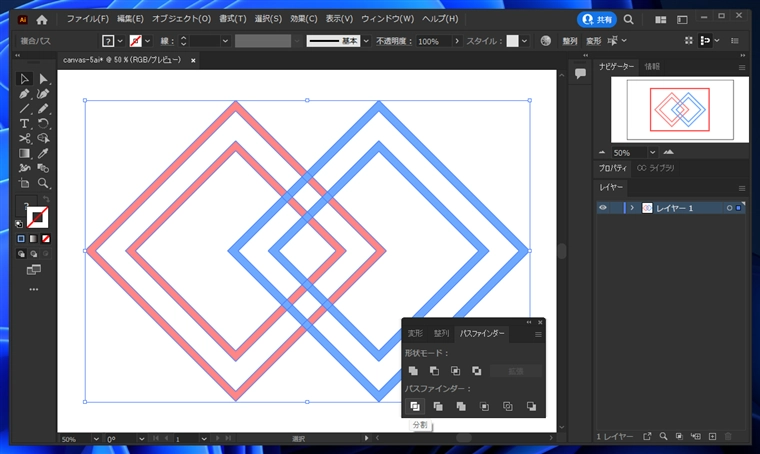Set paint mode to None

(x=46, y=239)
